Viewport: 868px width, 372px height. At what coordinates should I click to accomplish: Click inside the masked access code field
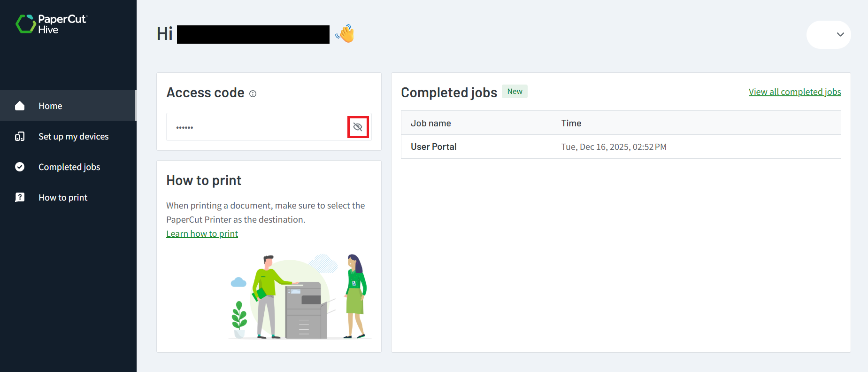(256, 127)
